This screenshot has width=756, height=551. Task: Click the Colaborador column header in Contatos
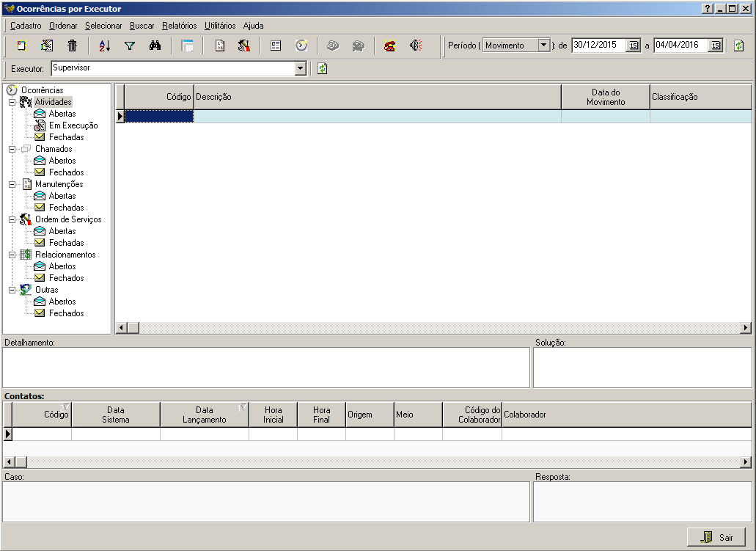pyautogui.click(x=626, y=415)
